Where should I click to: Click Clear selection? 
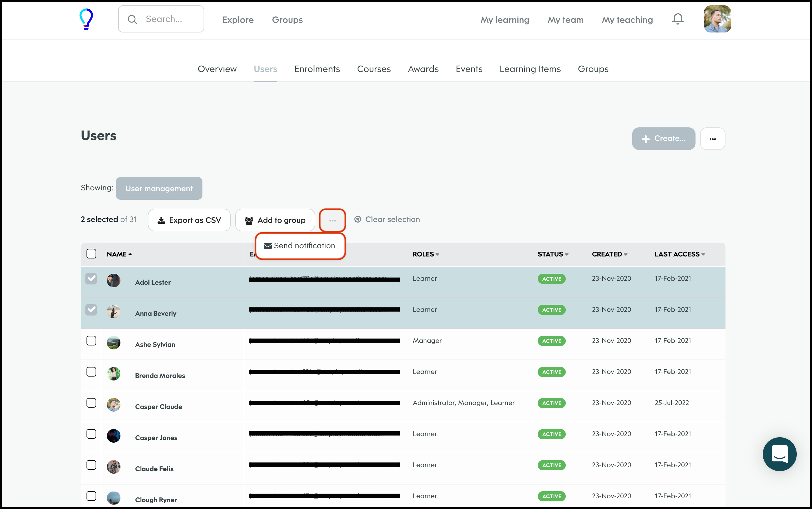[x=387, y=219]
